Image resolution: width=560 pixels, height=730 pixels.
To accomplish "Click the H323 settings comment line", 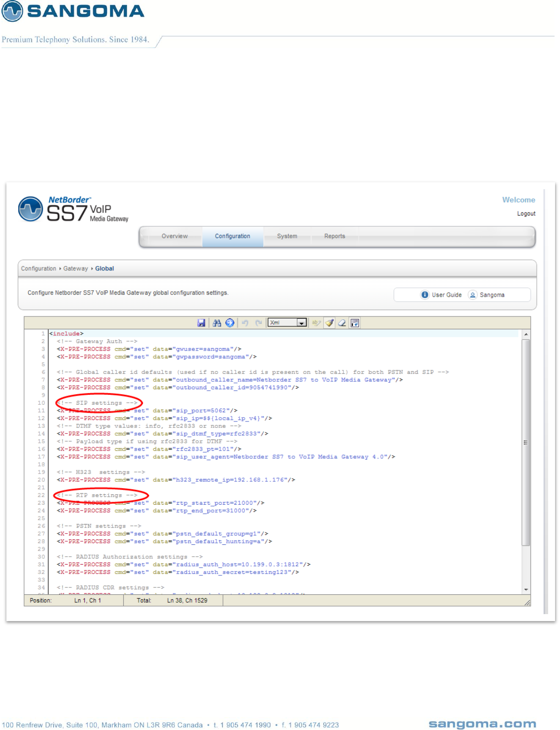I will [x=101, y=472].
